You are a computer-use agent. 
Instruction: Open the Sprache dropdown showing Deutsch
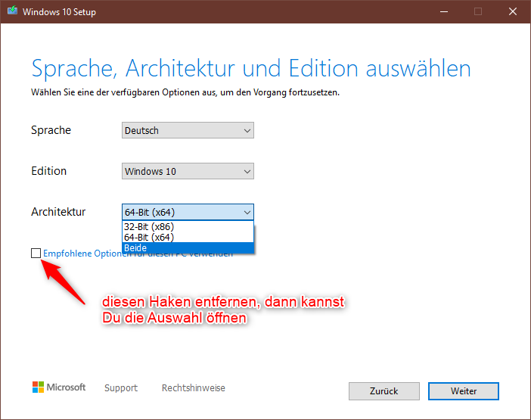pos(188,130)
